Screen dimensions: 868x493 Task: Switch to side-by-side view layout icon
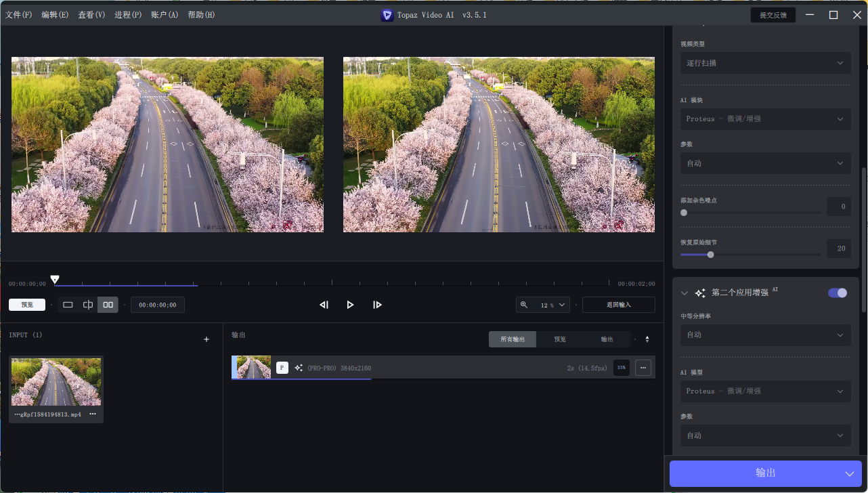108,305
